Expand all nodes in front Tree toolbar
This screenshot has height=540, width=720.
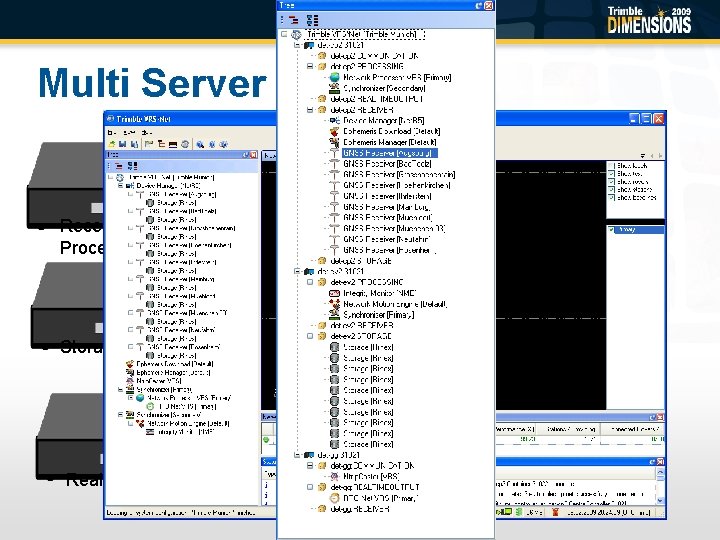tap(313, 20)
